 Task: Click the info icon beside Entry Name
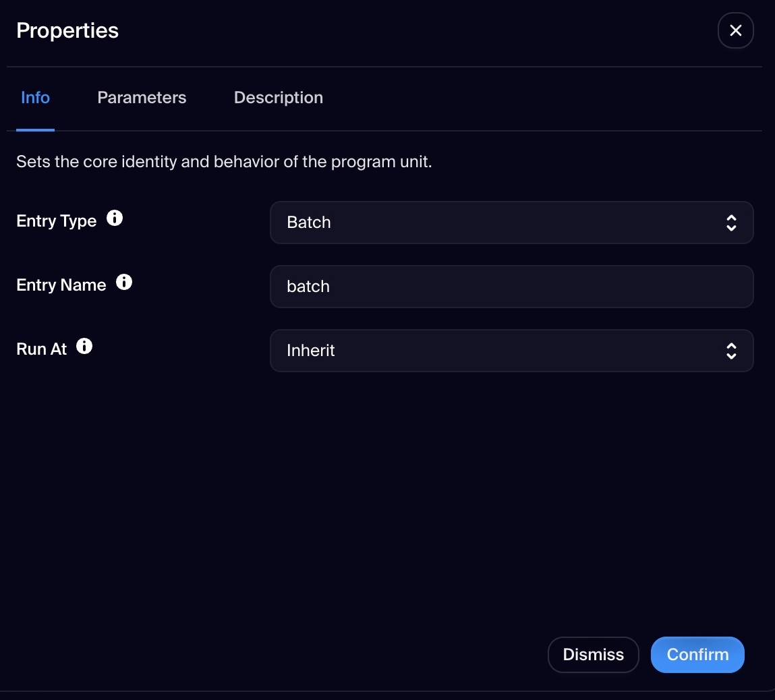point(124,283)
